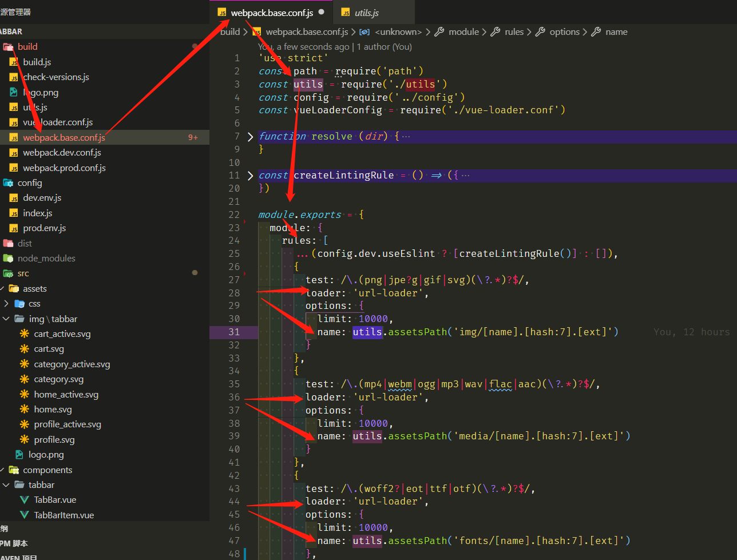Viewport: 737px width, 560px height.
Task: Click unsaved dot on webpack.base.conf.js tab
Action: (322, 12)
